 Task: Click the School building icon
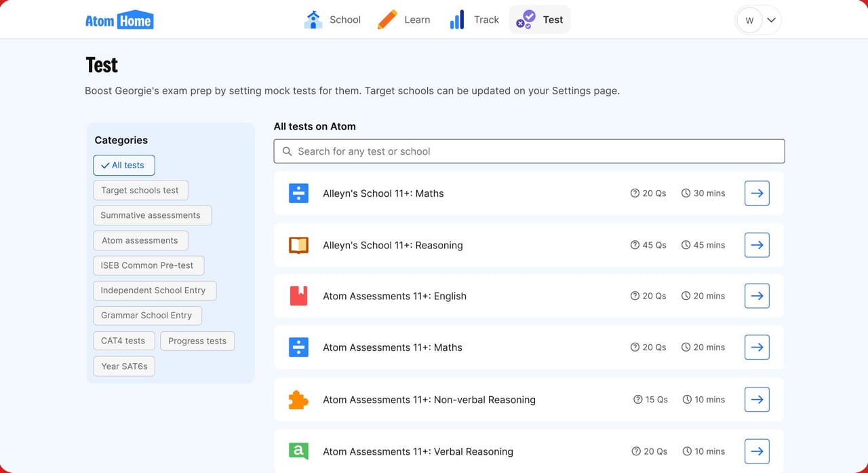coord(313,20)
